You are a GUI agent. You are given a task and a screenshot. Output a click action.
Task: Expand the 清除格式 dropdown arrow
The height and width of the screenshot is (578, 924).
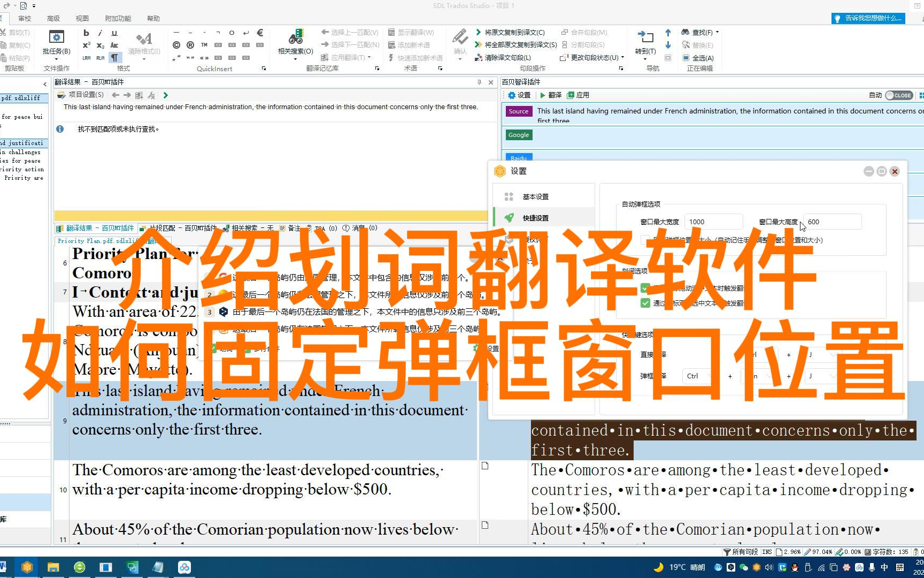coord(144,59)
